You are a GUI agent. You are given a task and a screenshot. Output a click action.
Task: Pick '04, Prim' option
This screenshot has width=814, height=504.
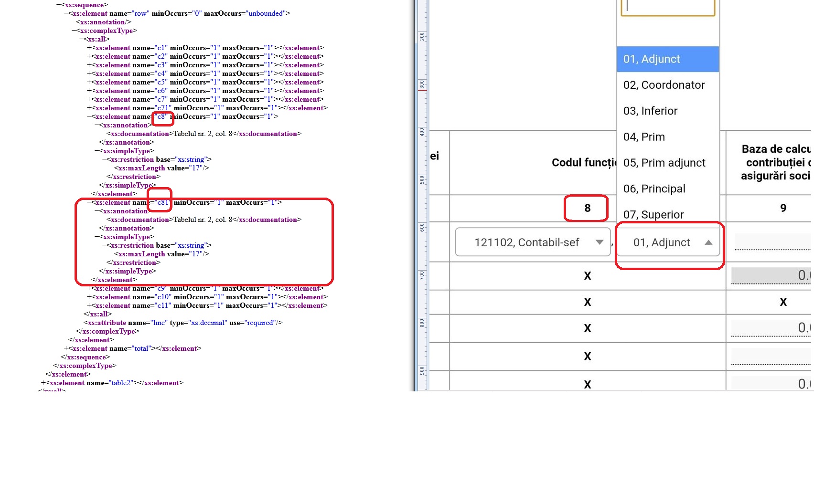(668, 137)
